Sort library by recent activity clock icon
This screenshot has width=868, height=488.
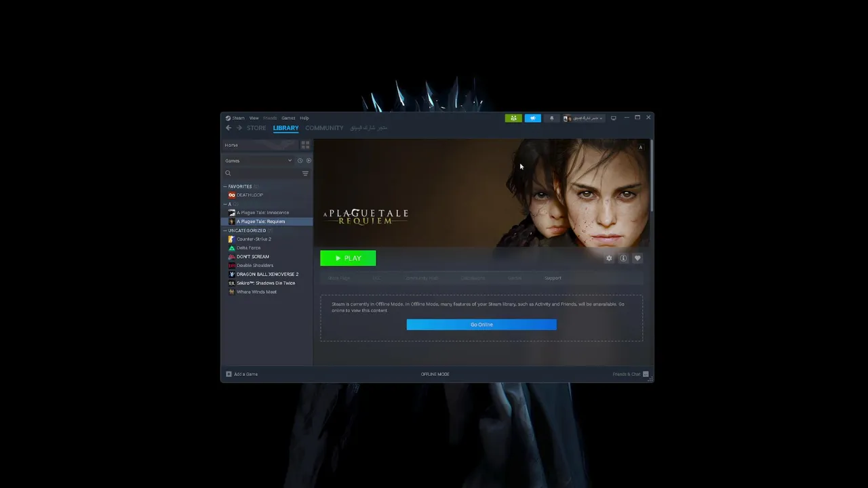(x=300, y=161)
